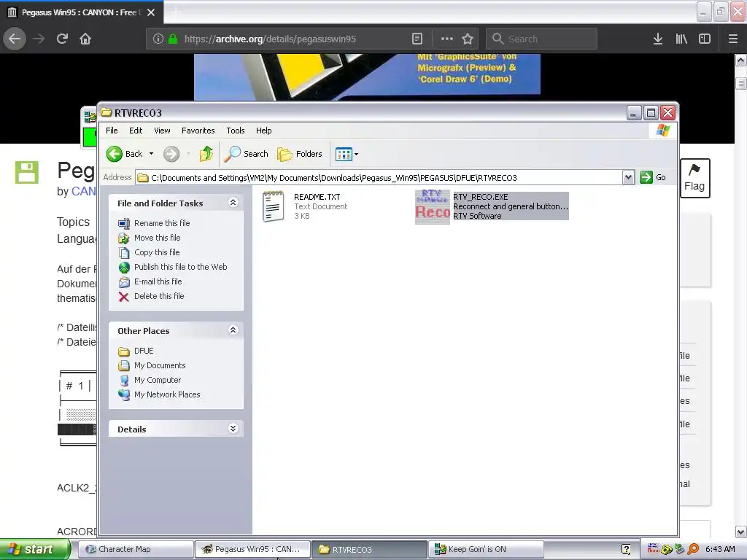Click the Firefox URL bar archive.org address
The width and height of the screenshot is (747, 560).
[270, 39]
